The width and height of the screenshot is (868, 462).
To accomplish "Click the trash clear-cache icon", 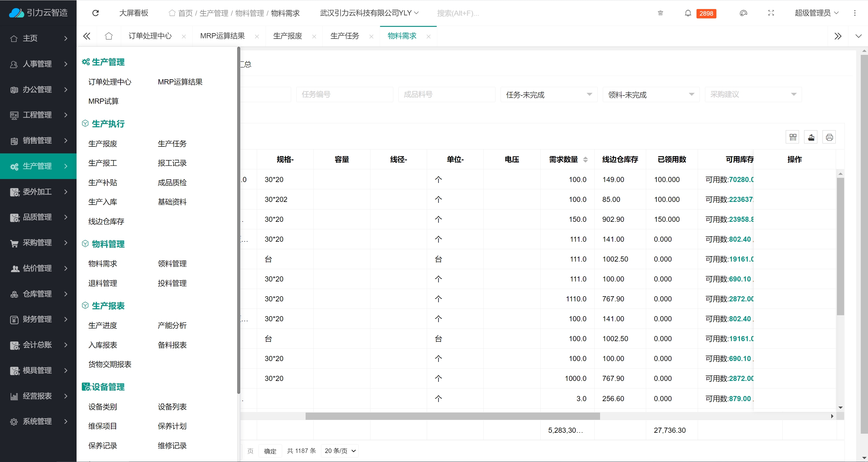I will pyautogui.click(x=660, y=13).
